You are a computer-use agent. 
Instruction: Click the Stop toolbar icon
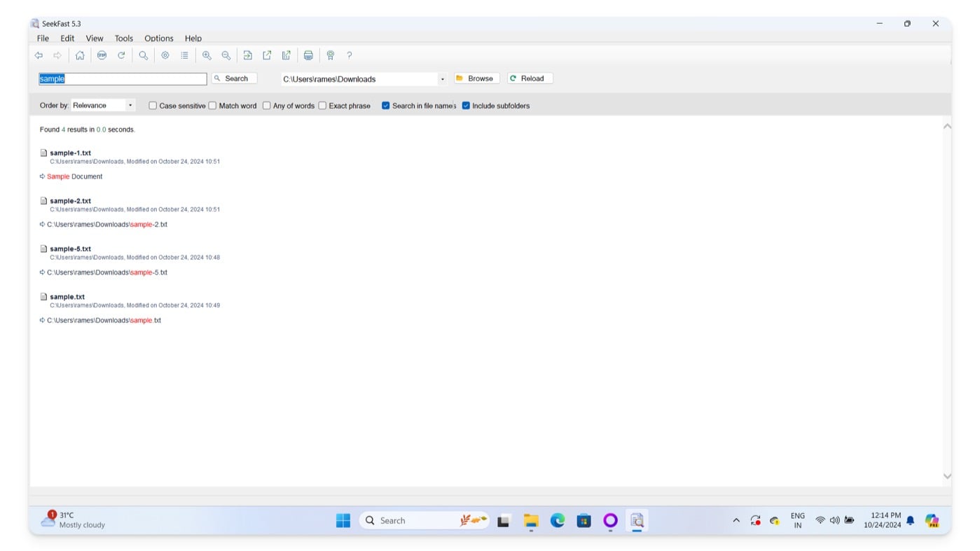click(x=102, y=55)
